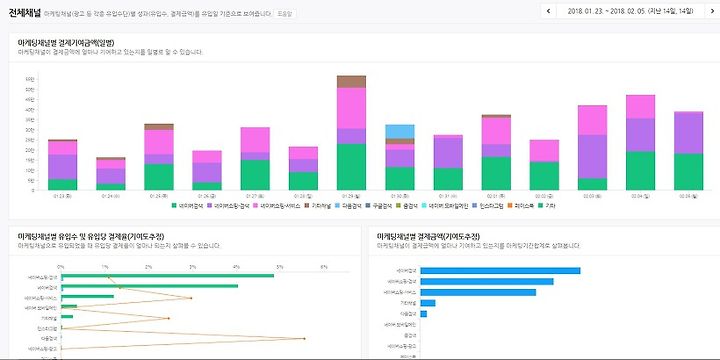The width and height of the screenshot is (720, 360).
Task: Select the 02.02 stacked bar
Action: [544, 165]
